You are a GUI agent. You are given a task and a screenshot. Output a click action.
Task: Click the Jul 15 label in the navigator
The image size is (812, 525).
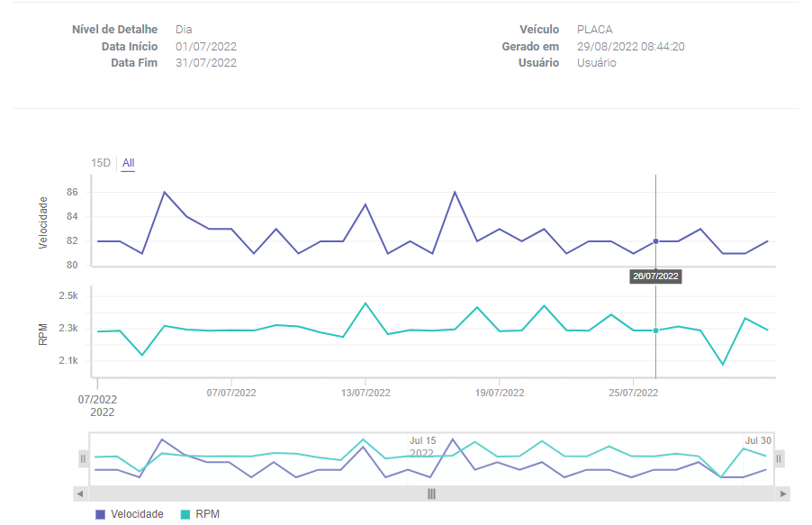422,440
